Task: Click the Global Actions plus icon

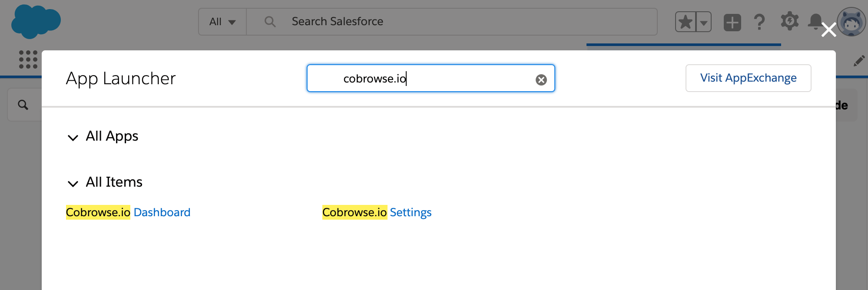Action: click(x=732, y=22)
